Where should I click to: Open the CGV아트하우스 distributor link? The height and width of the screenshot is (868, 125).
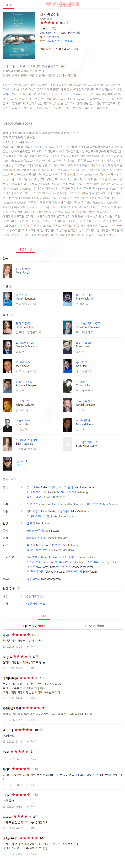click(35, 596)
